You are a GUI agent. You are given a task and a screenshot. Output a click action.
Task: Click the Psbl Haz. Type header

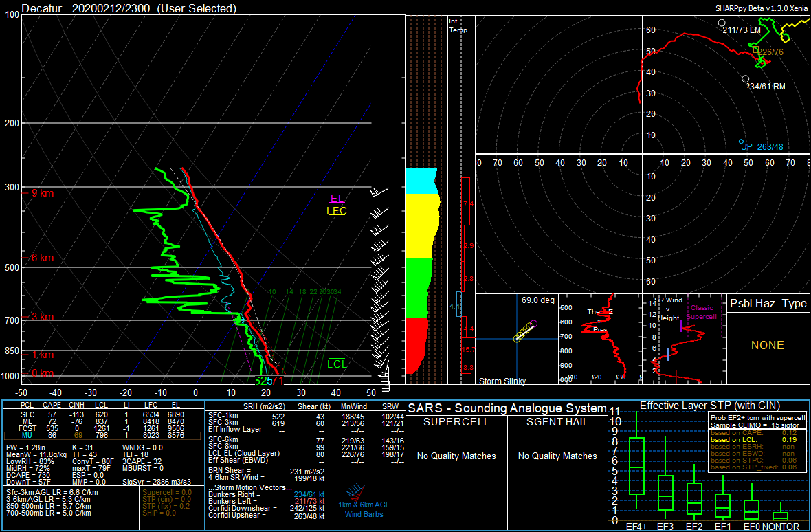pos(768,304)
